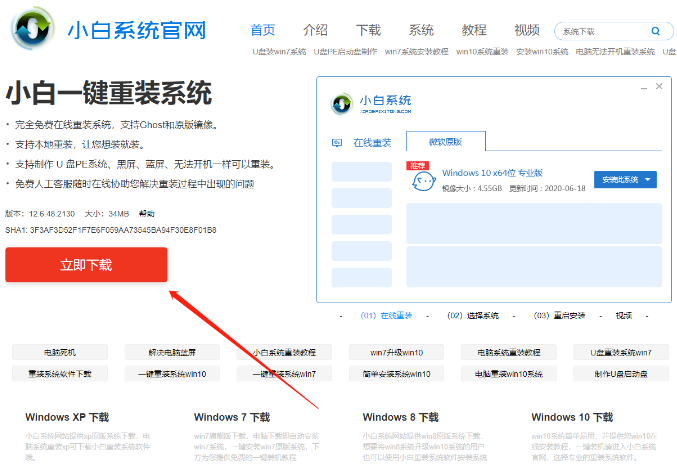Click the 简单安装系统win10 tag
This screenshot has width=677, height=465.
tap(396, 373)
